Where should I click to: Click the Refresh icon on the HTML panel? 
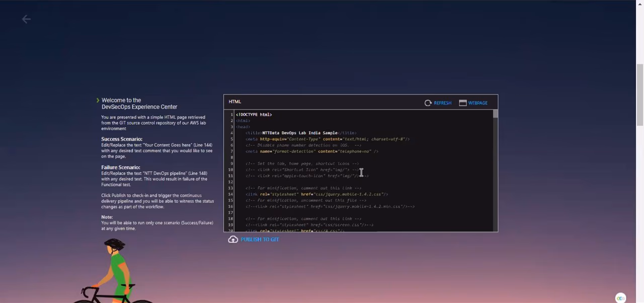tap(428, 103)
